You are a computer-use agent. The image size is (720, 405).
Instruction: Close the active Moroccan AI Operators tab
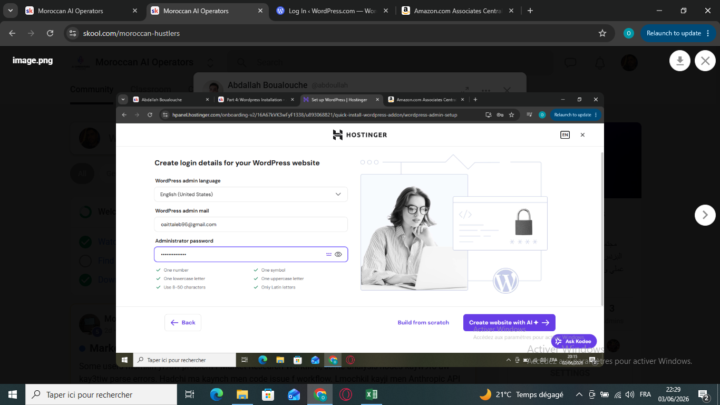pos(260,11)
